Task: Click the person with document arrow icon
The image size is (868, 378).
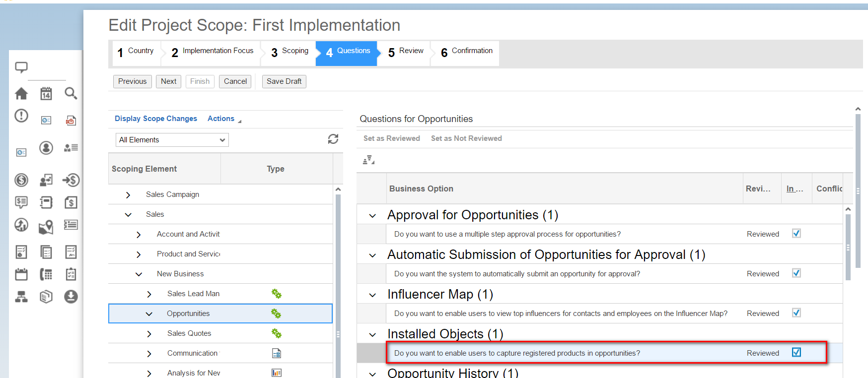Action: (x=46, y=180)
